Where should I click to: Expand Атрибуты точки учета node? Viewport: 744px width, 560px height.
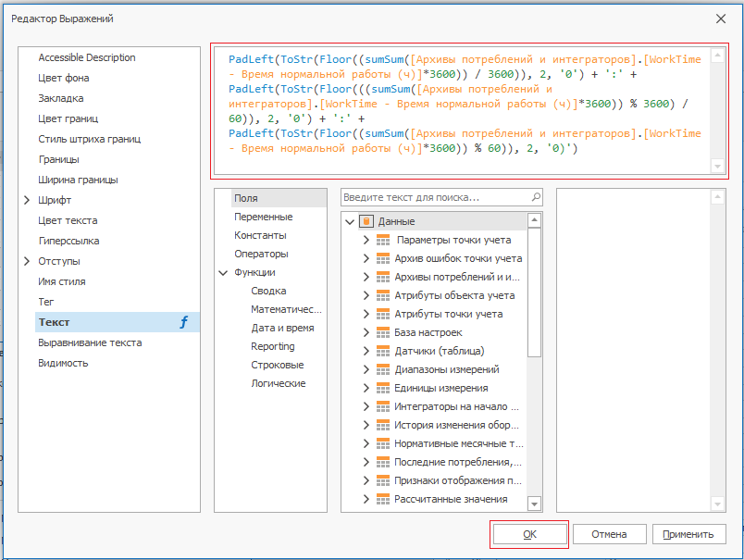[x=366, y=314]
